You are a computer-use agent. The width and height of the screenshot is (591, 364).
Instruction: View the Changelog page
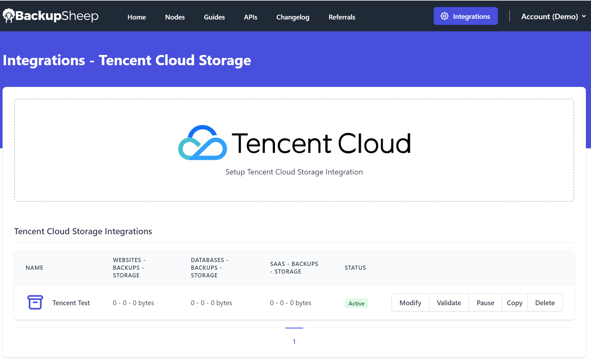(x=293, y=17)
